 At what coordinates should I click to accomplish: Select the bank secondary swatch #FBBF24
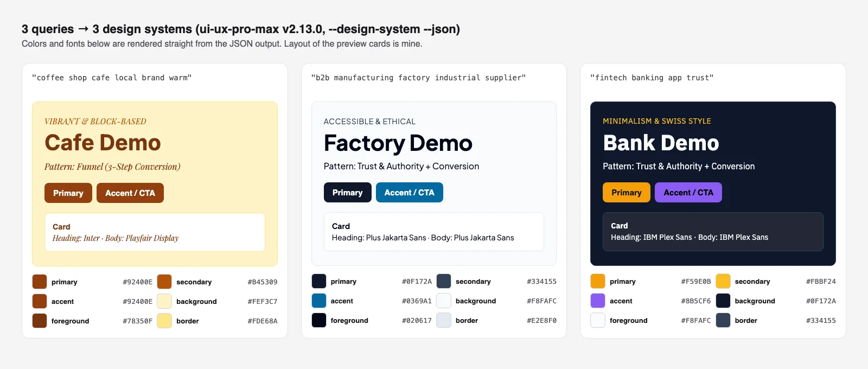pyautogui.click(x=723, y=281)
